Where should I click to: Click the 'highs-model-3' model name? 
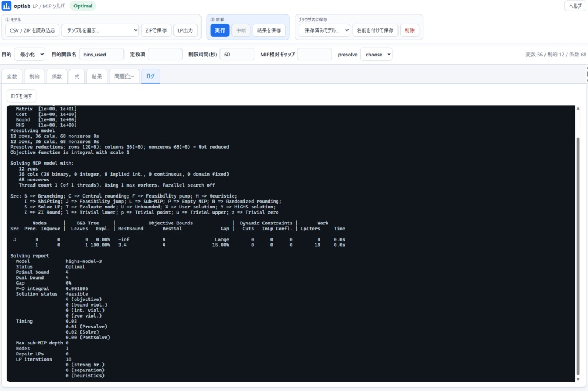pyautogui.click(x=84, y=261)
